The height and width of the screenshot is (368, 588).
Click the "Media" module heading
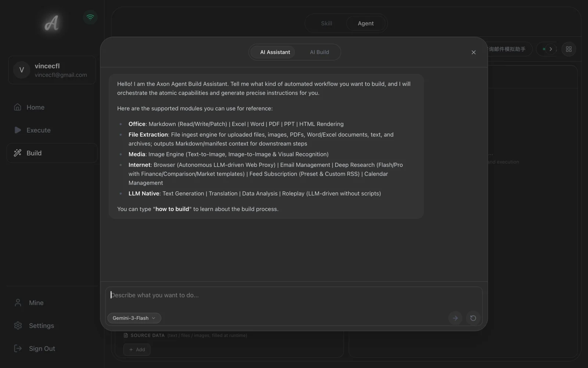click(137, 154)
